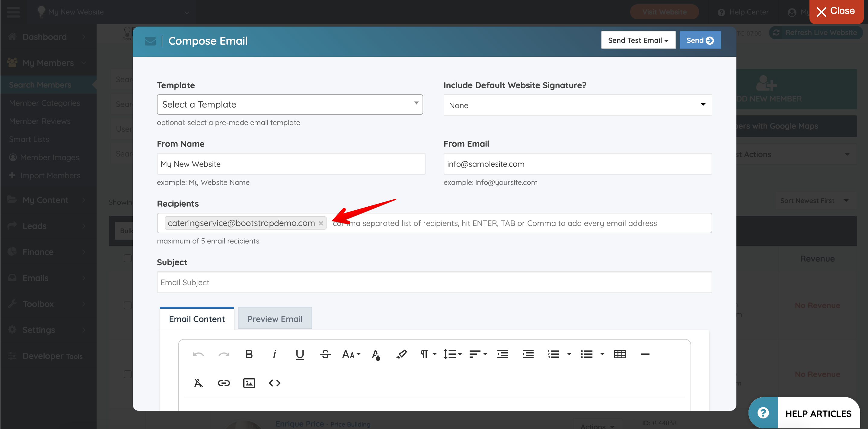Select the Email Content tab
The height and width of the screenshot is (429, 868).
pos(197,319)
